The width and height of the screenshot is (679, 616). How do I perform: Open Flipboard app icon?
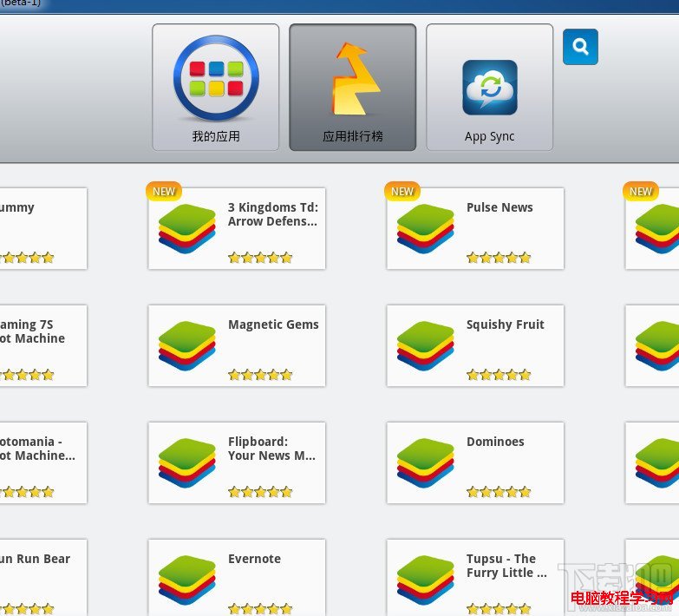(187, 462)
